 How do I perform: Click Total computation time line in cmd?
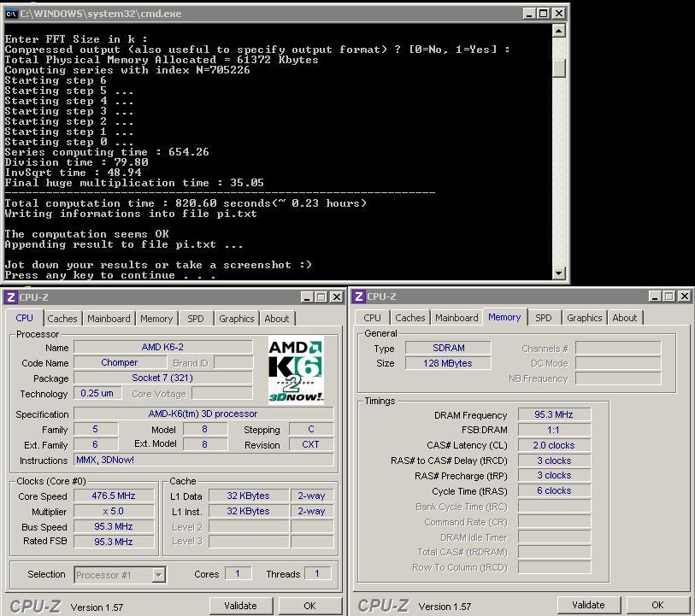(x=186, y=203)
